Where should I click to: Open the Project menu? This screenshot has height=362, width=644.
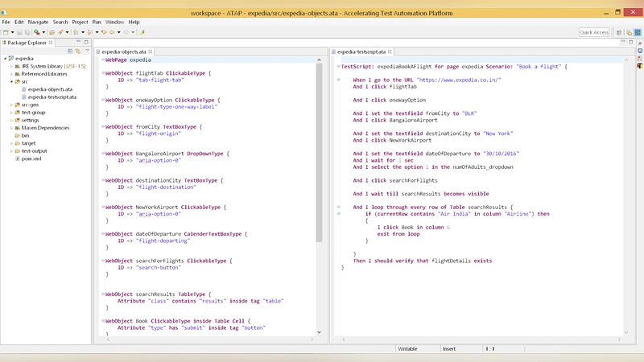click(x=80, y=23)
